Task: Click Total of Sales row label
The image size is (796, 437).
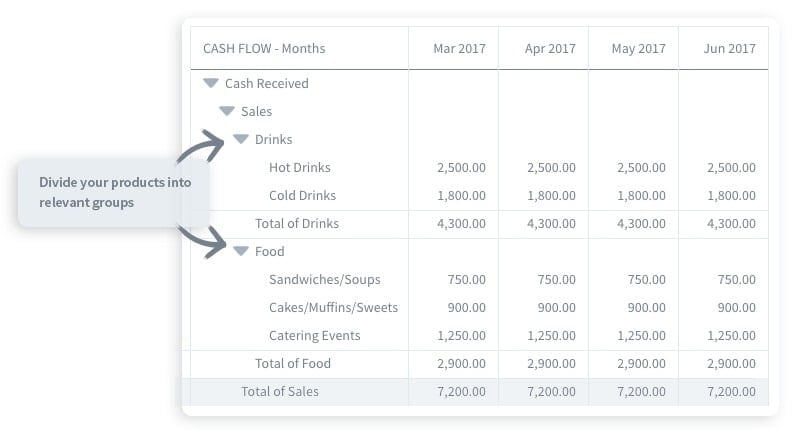Action: point(280,391)
